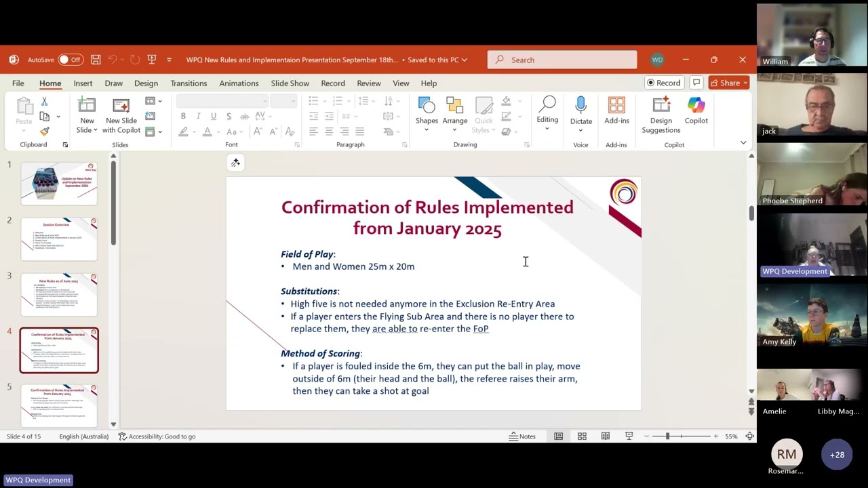Viewport: 868px width, 488px height.
Task: Click the New Slide icon
Action: (87, 106)
